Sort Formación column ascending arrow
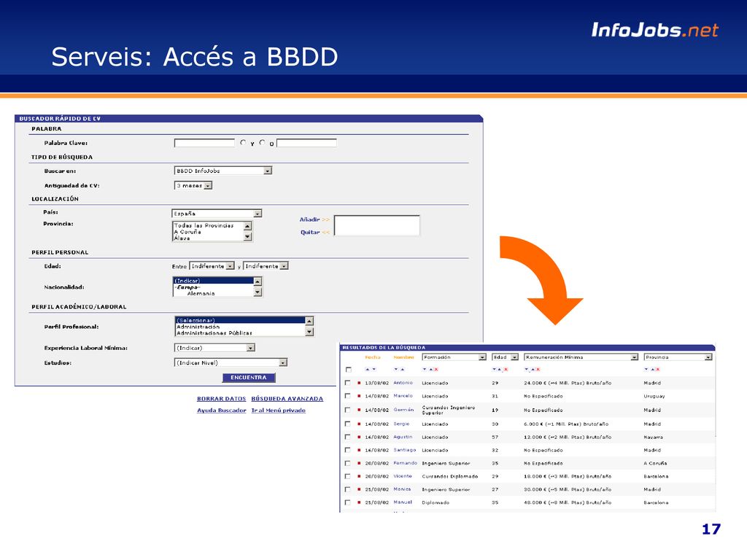 click(x=430, y=369)
